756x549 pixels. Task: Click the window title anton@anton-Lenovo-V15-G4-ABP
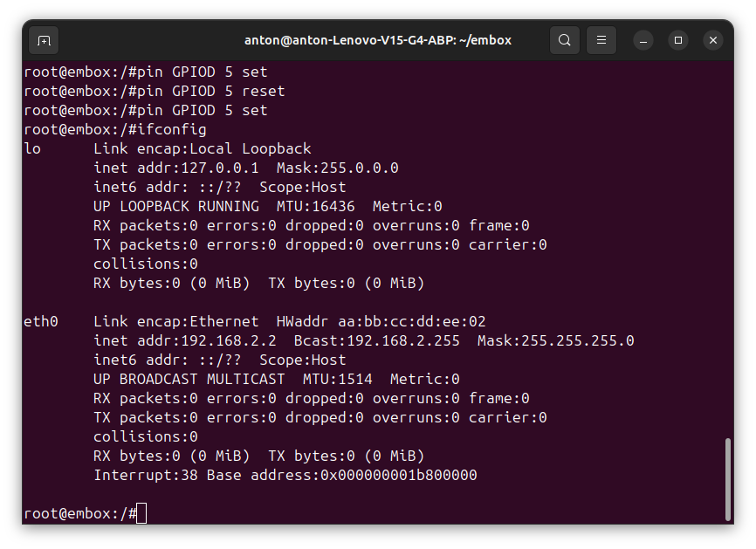[377, 40]
